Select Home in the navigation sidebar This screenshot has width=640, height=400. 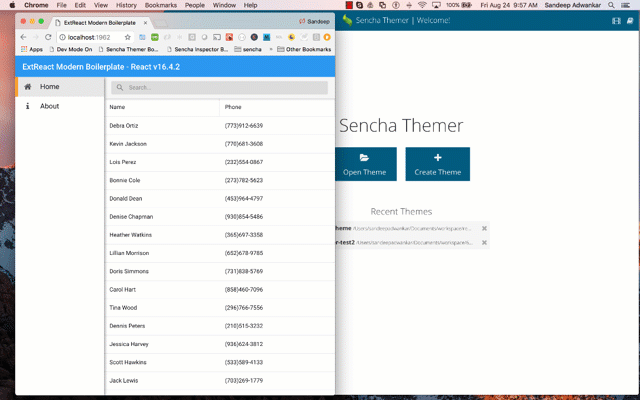[60, 87]
